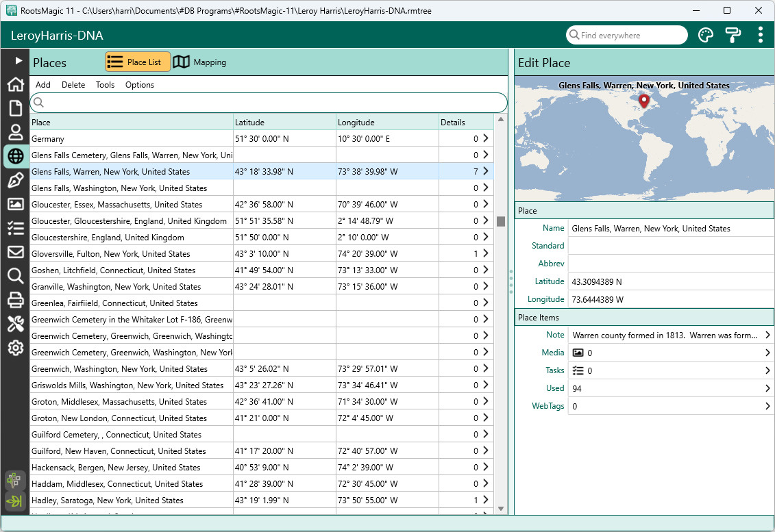Click the Media image icon in Place Items
The height and width of the screenshot is (532, 775).
[x=578, y=353]
